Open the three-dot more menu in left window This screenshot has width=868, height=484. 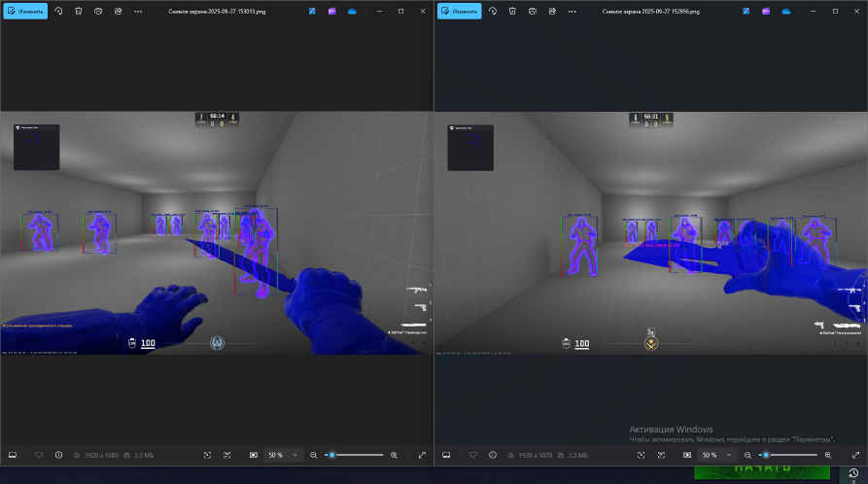(138, 11)
